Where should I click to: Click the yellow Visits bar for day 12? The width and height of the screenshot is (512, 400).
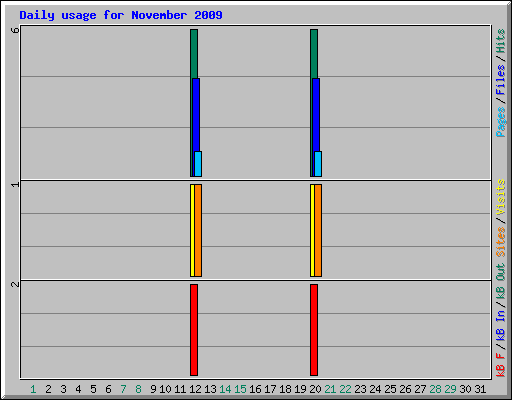[192, 230]
